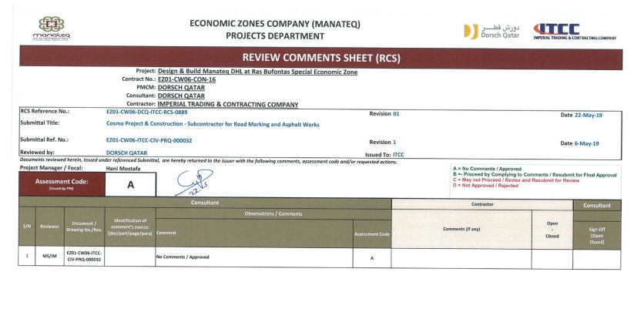Click contract number 'EZ01-CW06-CON-16'
The width and height of the screenshot is (644, 319).
click(186, 79)
